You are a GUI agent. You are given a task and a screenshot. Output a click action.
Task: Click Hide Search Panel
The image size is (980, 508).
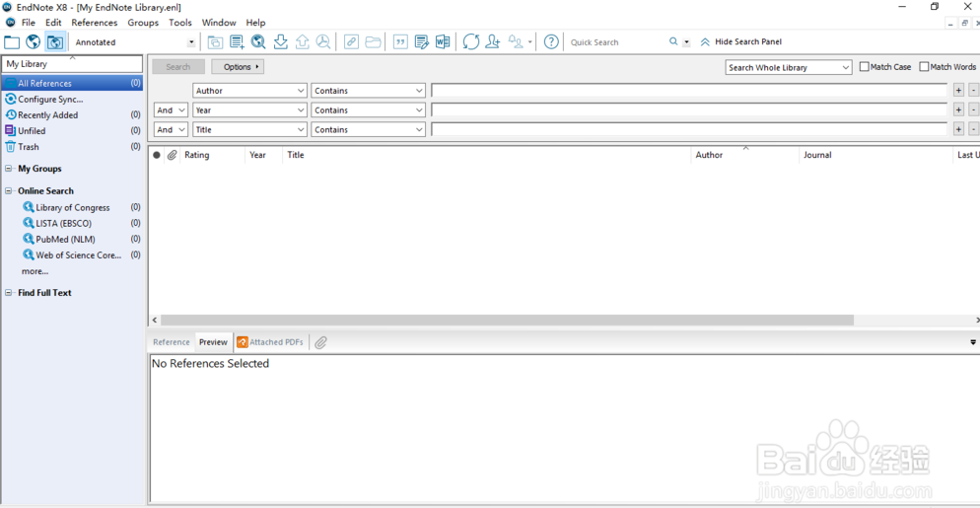[x=747, y=42]
